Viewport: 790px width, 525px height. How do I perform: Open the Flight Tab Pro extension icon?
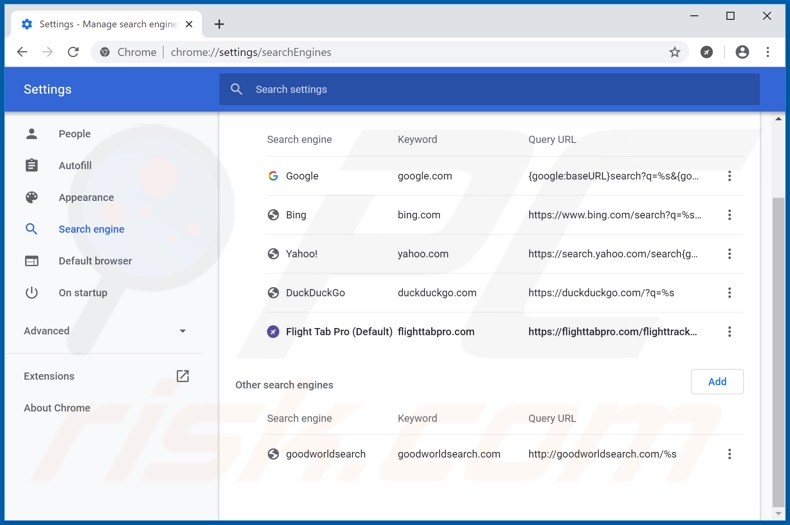706,52
